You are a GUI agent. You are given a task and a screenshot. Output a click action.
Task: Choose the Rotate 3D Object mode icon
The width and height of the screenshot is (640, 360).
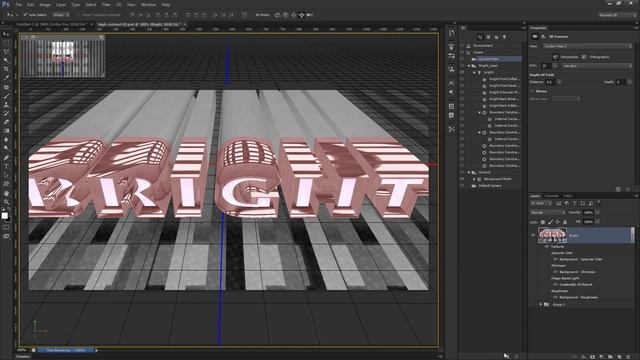pos(278,15)
